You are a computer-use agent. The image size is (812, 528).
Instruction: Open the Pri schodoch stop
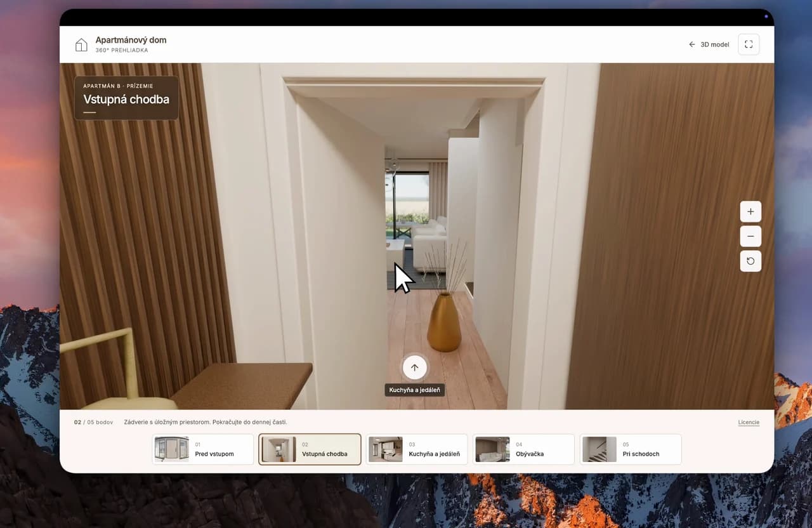tap(631, 449)
